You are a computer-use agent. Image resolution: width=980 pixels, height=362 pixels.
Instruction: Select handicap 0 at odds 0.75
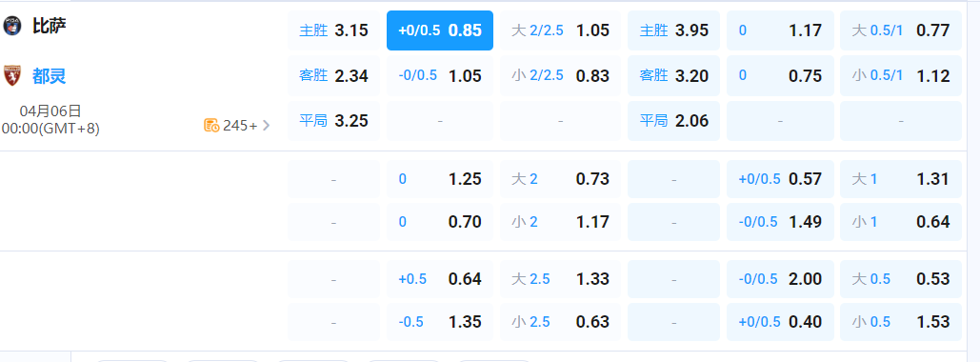pyautogui.click(x=780, y=75)
